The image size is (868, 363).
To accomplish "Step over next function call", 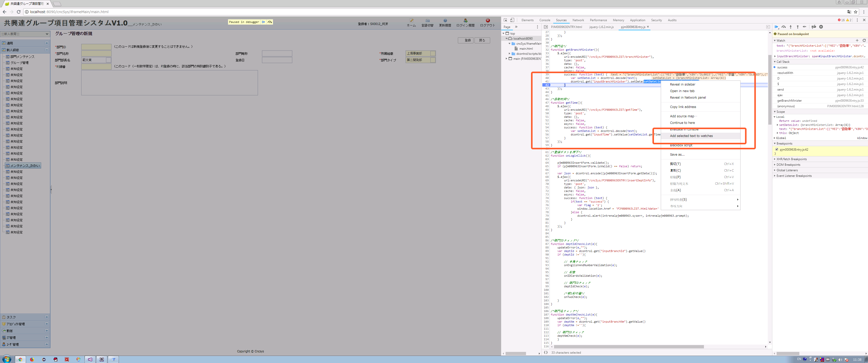I will click(x=784, y=27).
